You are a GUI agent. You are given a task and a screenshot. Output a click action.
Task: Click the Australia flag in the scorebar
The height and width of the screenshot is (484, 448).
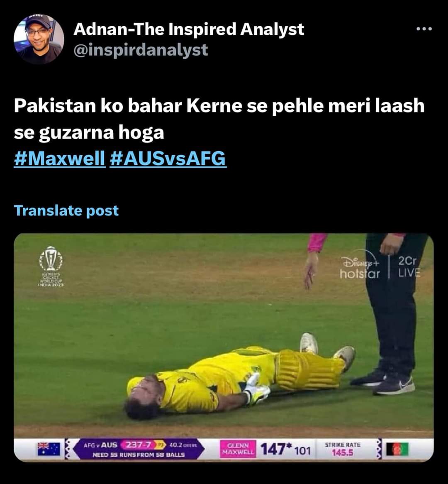pyautogui.click(x=49, y=449)
